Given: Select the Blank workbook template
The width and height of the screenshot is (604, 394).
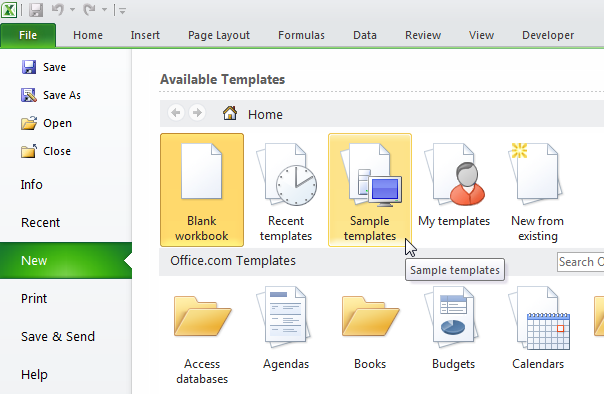Looking at the screenshot, I should [202, 190].
